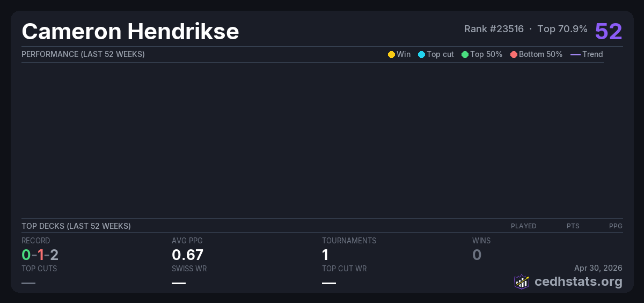Toggle the Top cut series label
Image resolution: width=644 pixels, height=303 pixels.
coord(440,54)
